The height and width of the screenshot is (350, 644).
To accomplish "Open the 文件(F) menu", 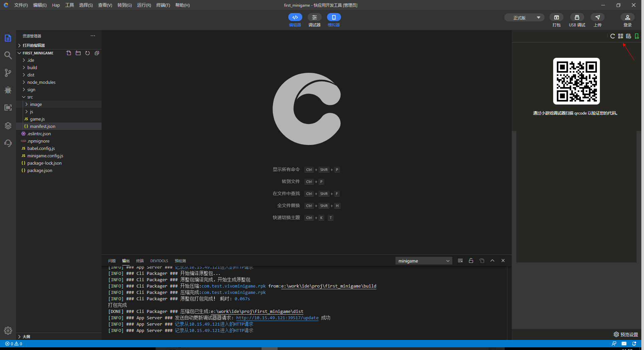I will click(x=21, y=5).
